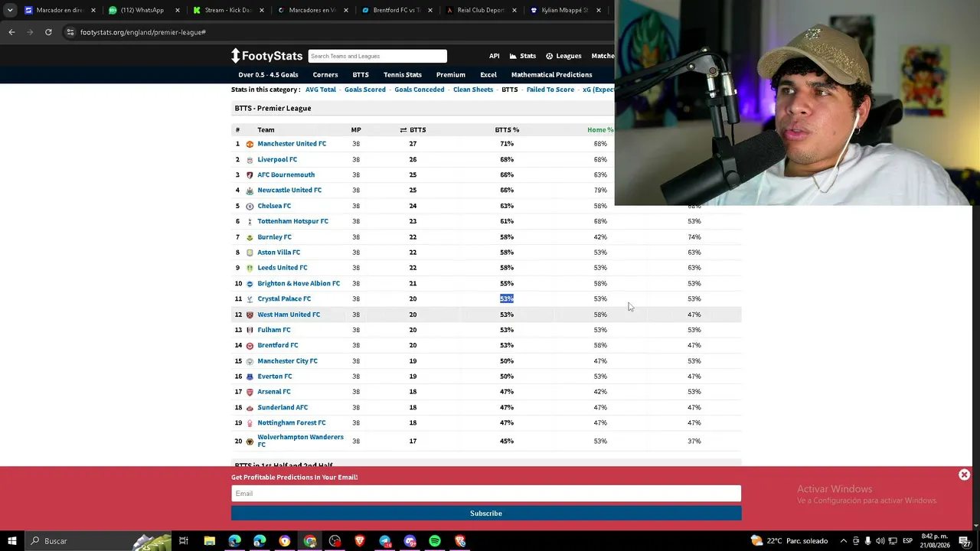Close the email subscription banner
Screen dimensions: 980x551
tap(964, 474)
